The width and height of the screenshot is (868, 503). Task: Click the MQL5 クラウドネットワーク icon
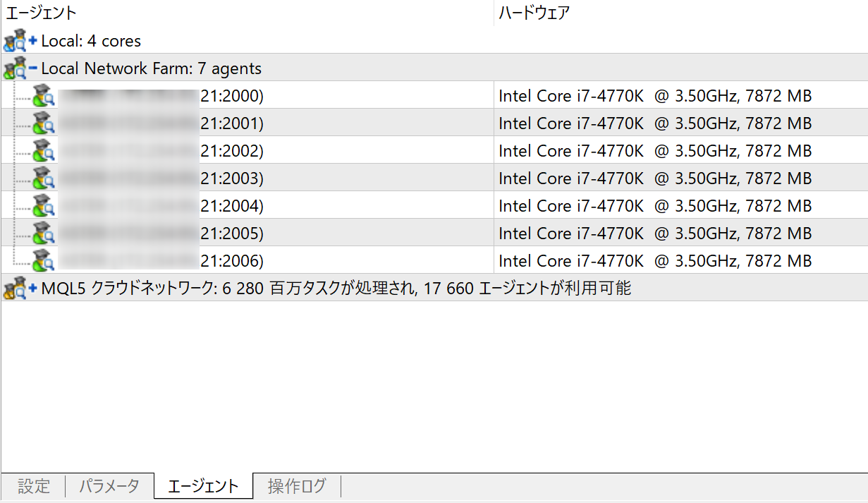tap(14, 289)
